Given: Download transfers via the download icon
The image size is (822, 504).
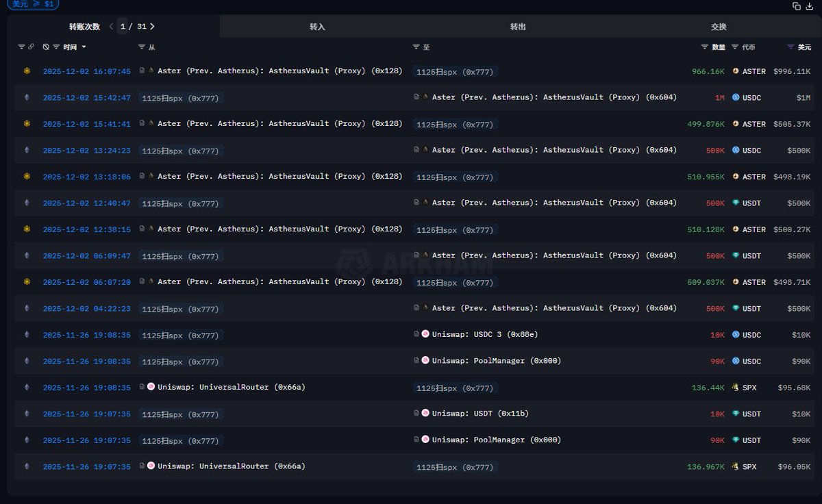Looking at the screenshot, I should tap(809, 5).
